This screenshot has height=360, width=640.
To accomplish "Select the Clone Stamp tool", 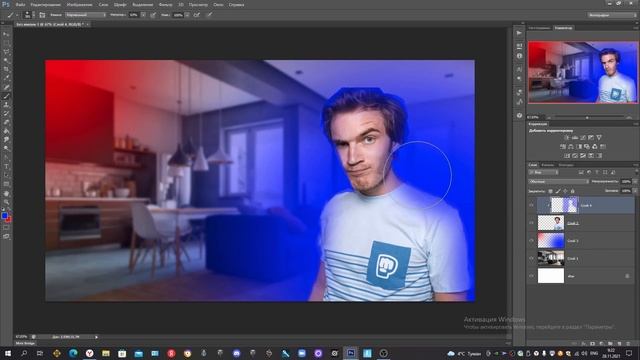I will tap(6, 105).
